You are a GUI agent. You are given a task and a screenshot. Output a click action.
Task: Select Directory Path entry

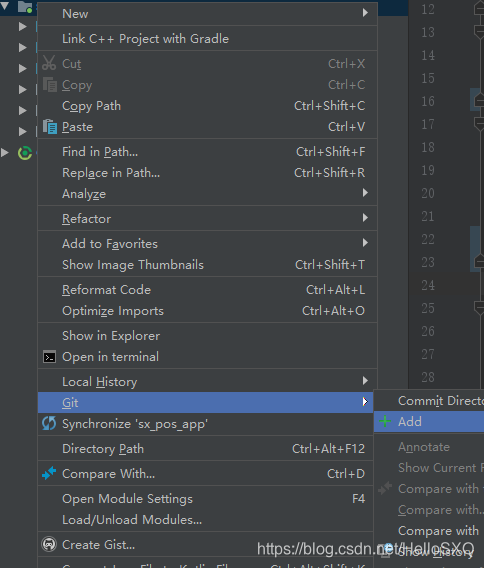205,449
